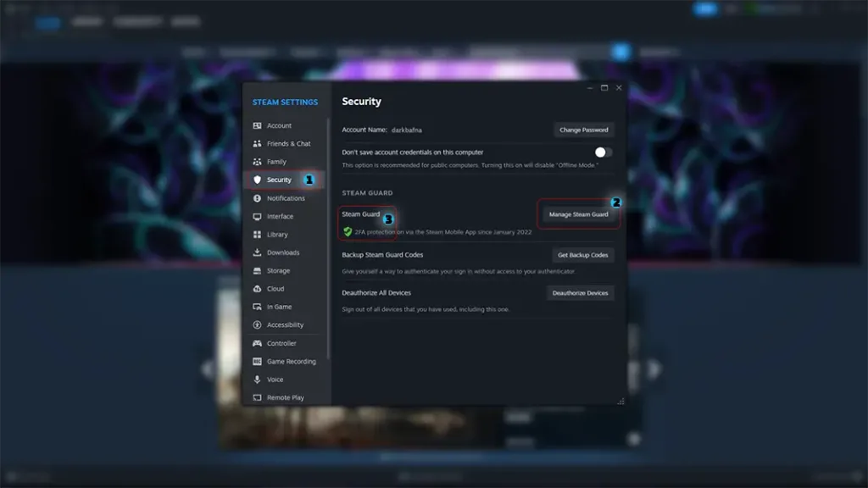This screenshot has height=488, width=868.
Task: Select Remote Play in the sidebar
Action: [x=285, y=397]
